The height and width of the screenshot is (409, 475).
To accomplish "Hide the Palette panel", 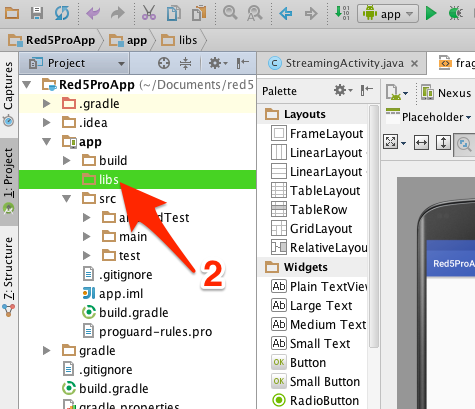I will pyautogui.click(x=367, y=90).
